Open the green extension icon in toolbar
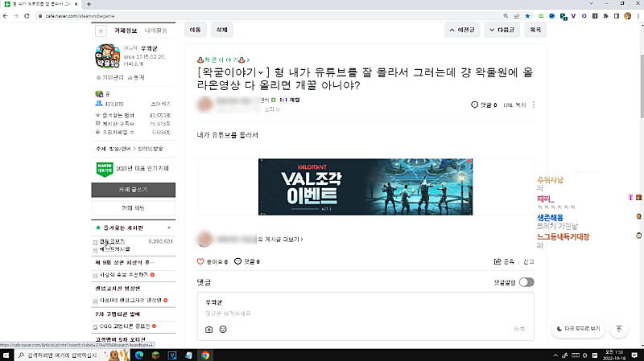The height and width of the screenshot is (361, 644). [541, 16]
